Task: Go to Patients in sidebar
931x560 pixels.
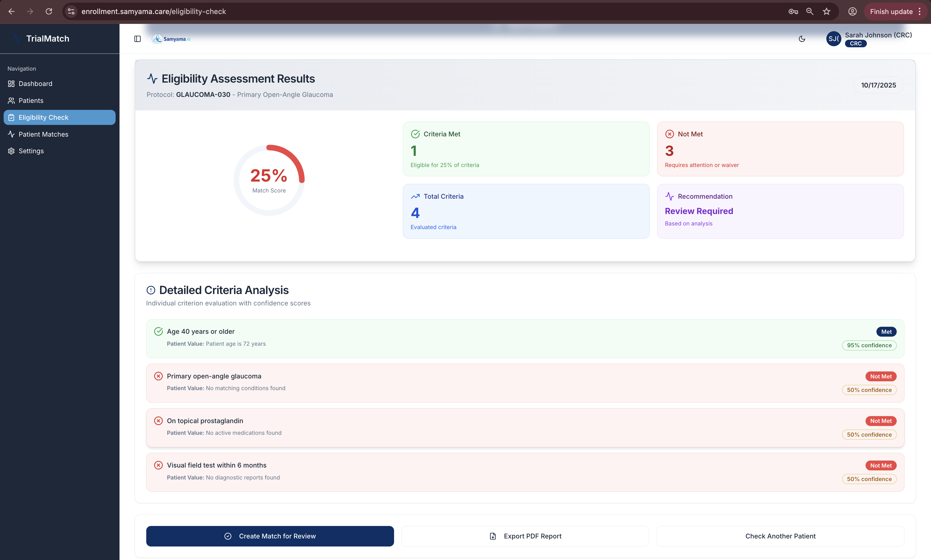Action: pyautogui.click(x=31, y=100)
